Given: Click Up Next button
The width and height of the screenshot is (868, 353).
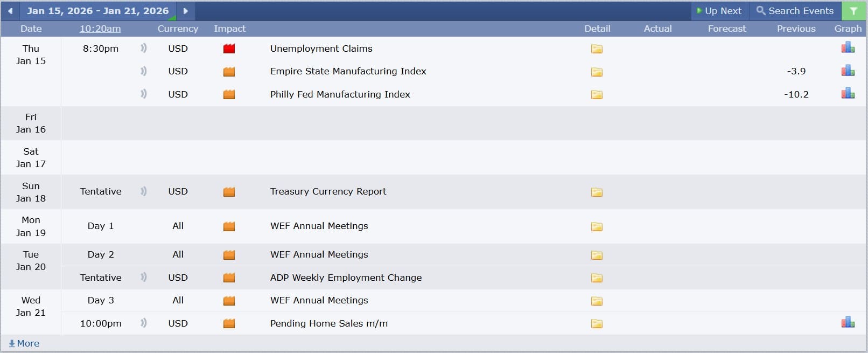Looking at the screenshot, I should click(719, 11).
